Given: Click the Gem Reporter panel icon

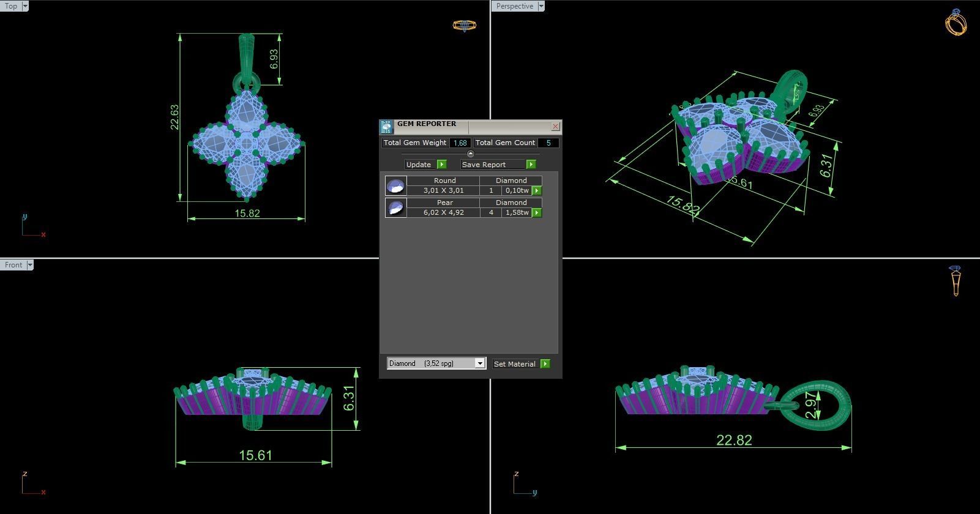Looking at the screenshot, I should click(386, 127).
